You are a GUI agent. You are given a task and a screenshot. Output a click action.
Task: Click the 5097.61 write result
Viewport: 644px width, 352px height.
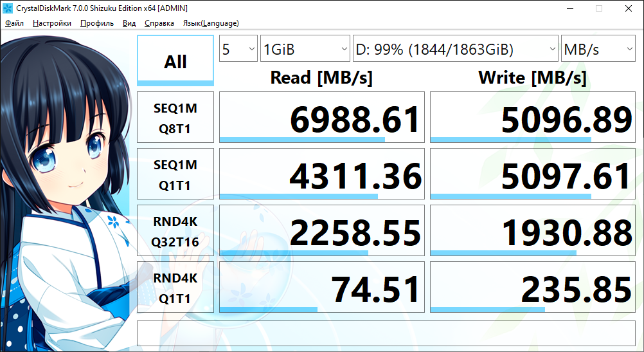click(533, 174)
